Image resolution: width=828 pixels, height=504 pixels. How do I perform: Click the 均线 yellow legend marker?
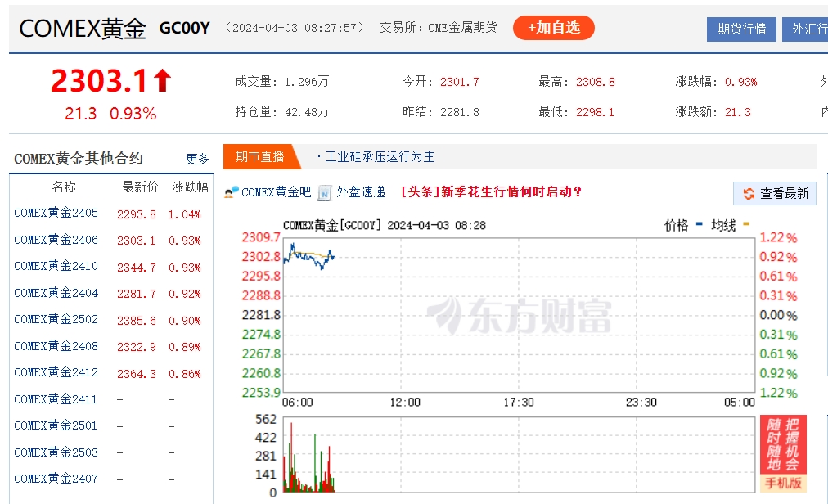coord(745,224)
